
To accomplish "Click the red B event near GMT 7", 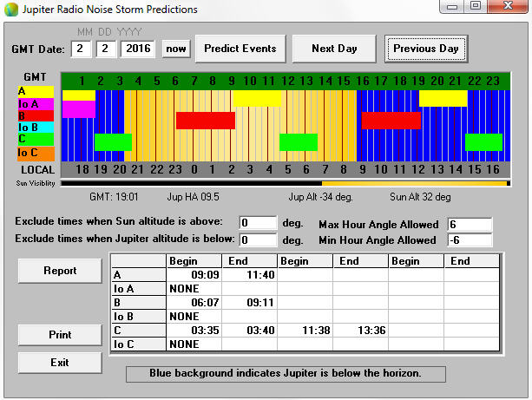I will click(206, 121).
